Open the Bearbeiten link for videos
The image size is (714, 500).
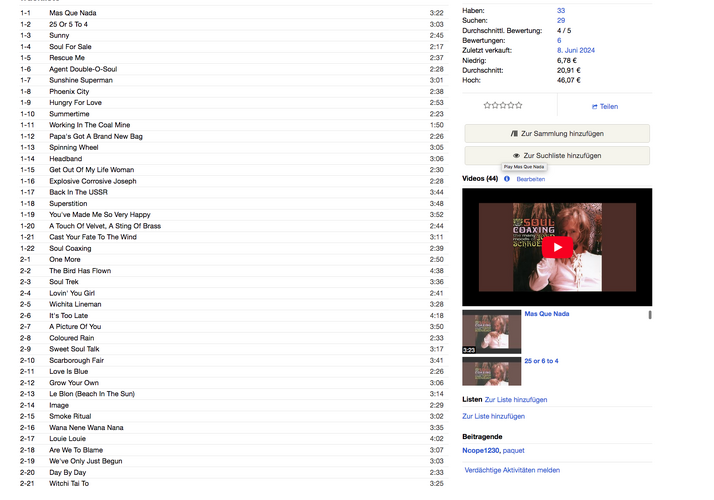click(530, 179)
